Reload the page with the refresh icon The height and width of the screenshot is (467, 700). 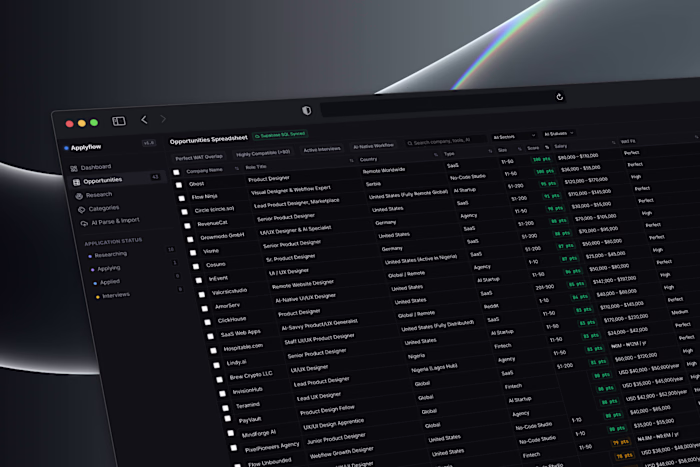559,97
